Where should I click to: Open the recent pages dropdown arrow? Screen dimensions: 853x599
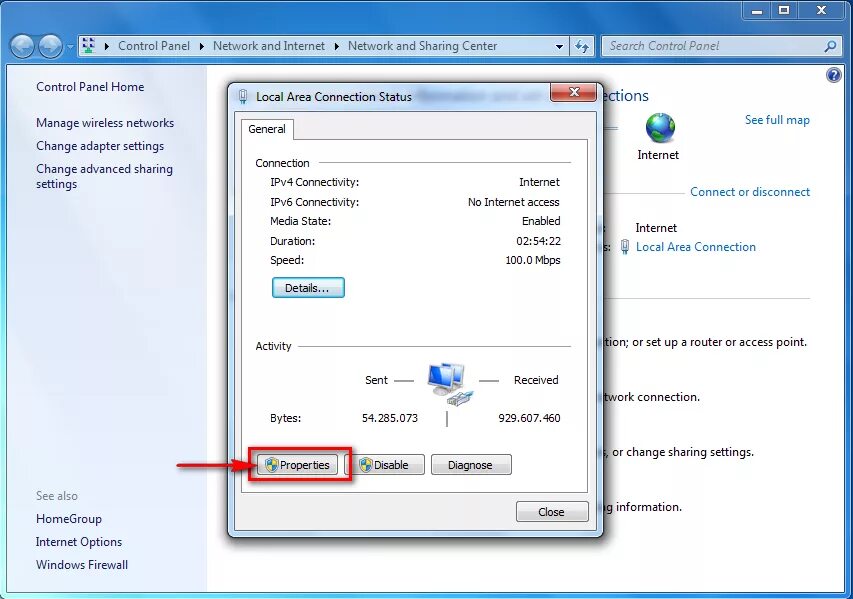pyautogui.click(x=70, y=47)
